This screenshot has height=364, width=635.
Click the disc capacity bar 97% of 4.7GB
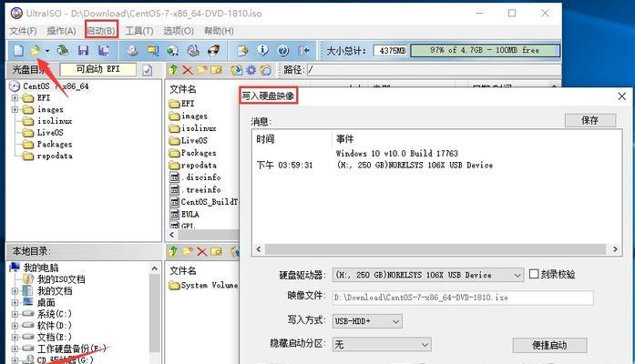[x=486, y=51]
